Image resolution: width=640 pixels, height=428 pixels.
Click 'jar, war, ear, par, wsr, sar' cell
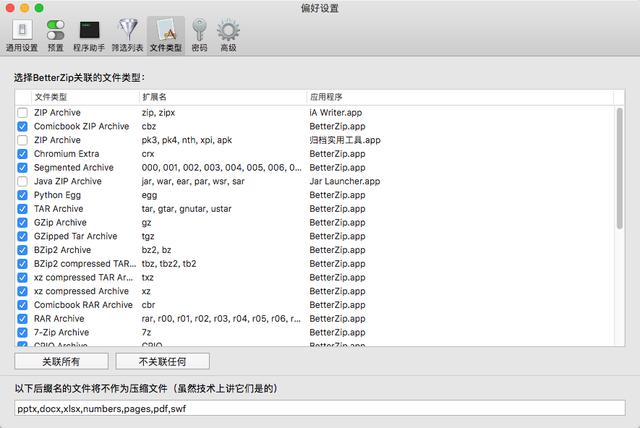pos(193,182)
